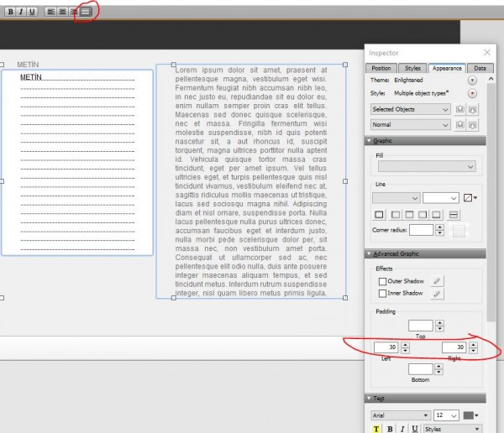
Task: Center align text in the top toolbar
Action: click(x=62, y=12)
